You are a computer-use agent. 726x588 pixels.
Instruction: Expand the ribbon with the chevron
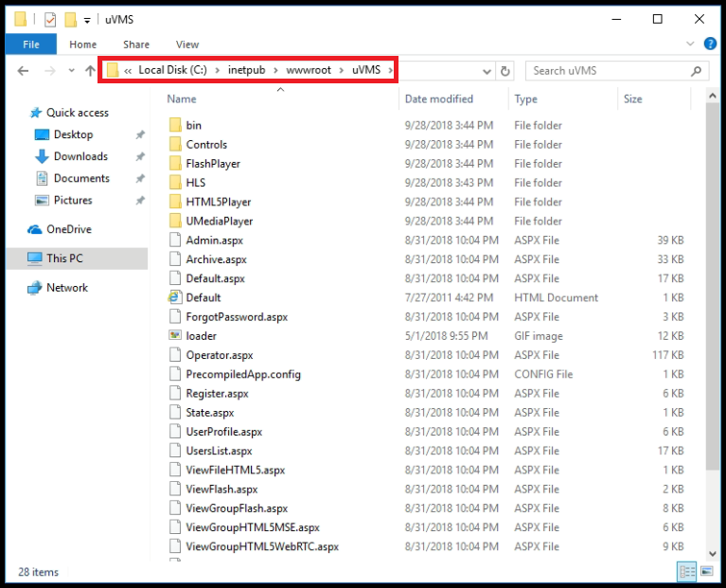[690, 44]
